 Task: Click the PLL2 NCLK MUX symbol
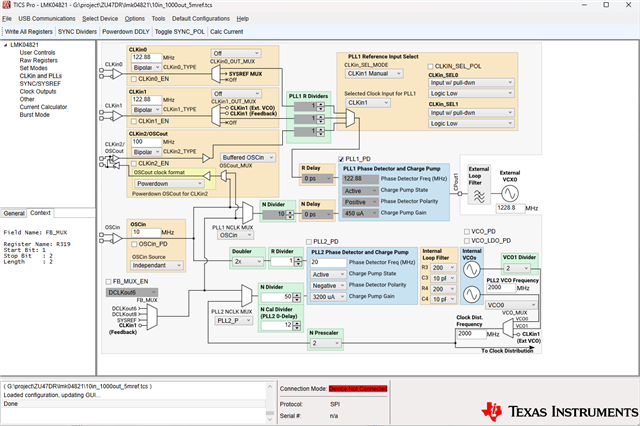pos(247,295)
